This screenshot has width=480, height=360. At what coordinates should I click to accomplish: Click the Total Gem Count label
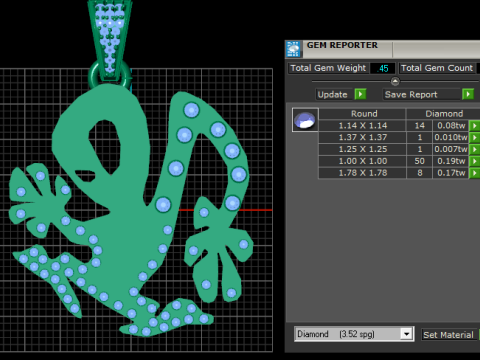437,68
